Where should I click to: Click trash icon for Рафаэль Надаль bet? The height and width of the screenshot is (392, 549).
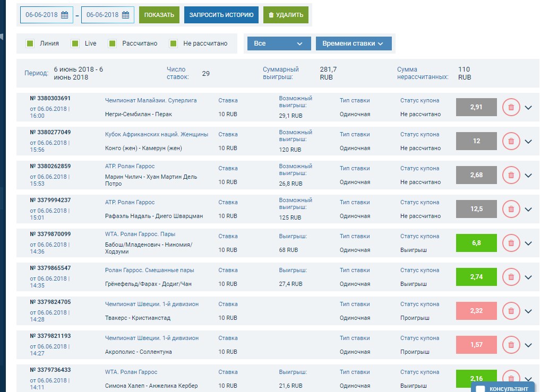click(511, 209)
